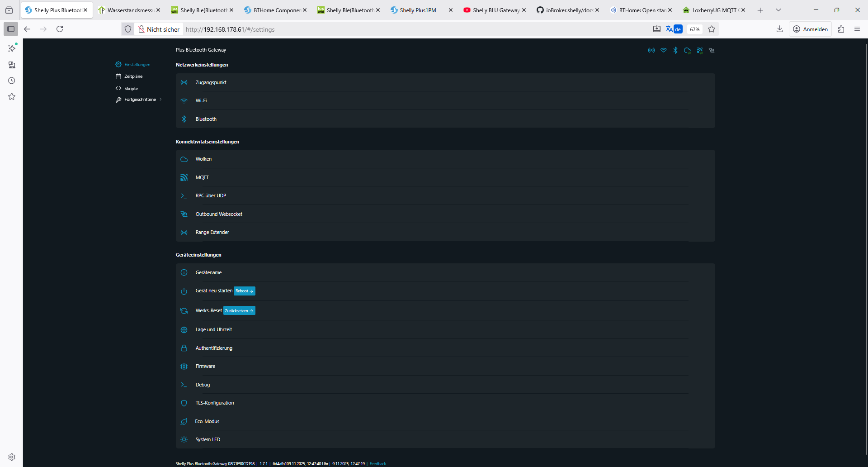Expand the Fortgeschrittene submenu chevron
Image resolution: width=868 pixels, height=467 pixels.
tap(161, 100)
